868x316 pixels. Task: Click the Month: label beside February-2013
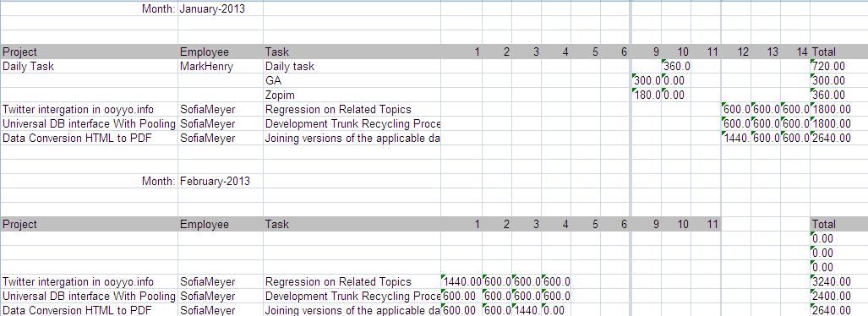click(159, 181)
